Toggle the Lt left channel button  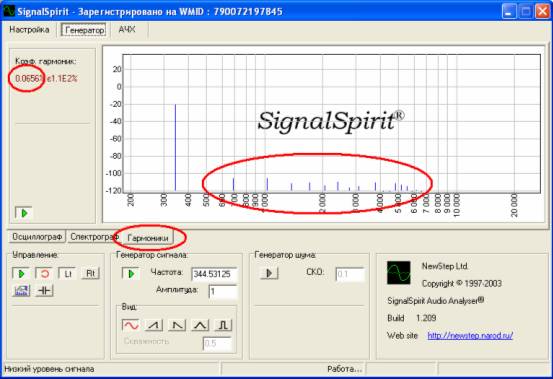tap(68, 274)
